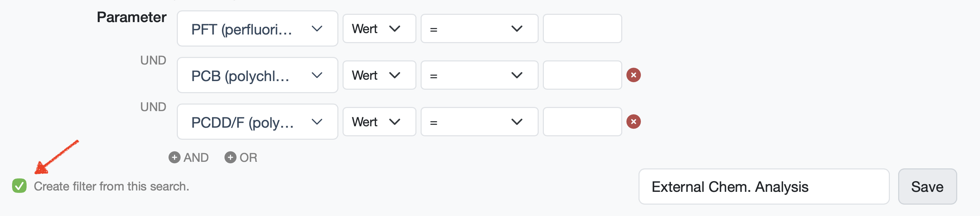Remove the PCDD/F parameter row

tap(633, 122)
